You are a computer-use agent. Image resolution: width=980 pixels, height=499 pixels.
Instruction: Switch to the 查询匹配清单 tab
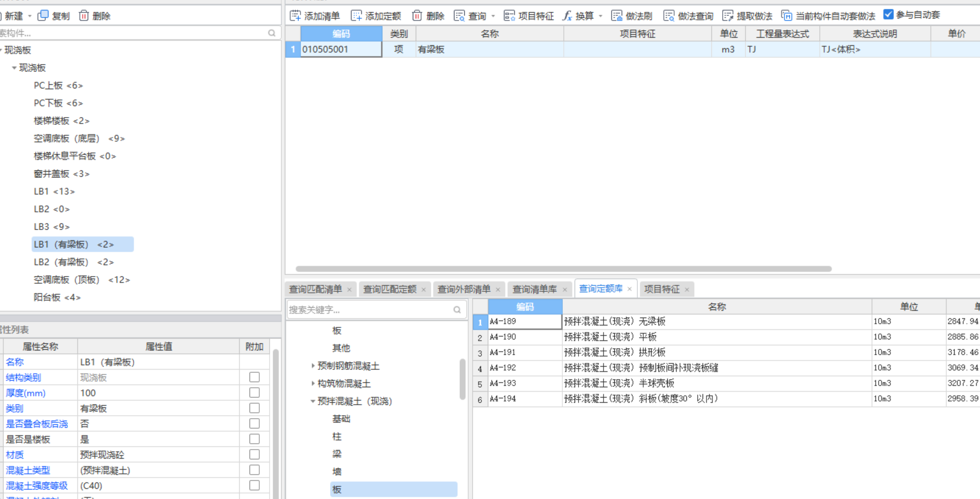[315, 289]
